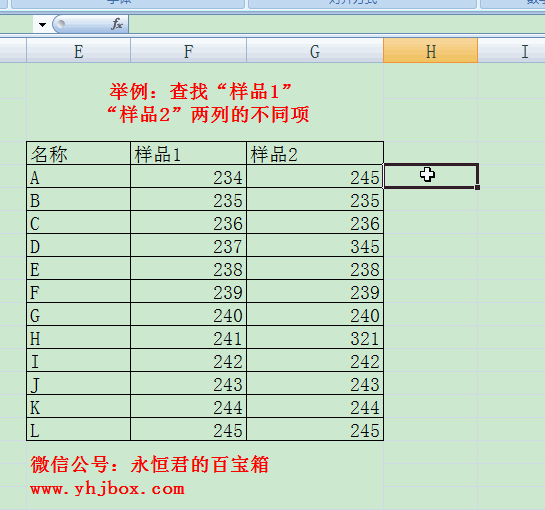Click the fill handle of the selected cell
The width and height of the screenshot is (545, 510).
coord(478,187)
